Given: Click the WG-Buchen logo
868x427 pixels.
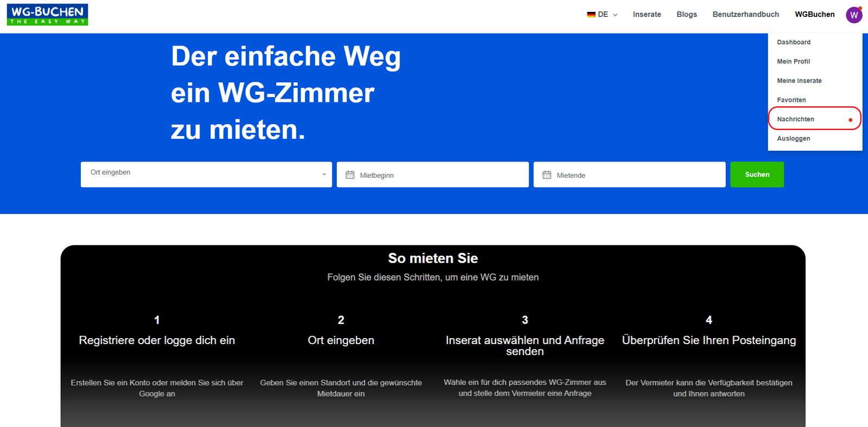Looking at the screenshot, I should 48,15.
